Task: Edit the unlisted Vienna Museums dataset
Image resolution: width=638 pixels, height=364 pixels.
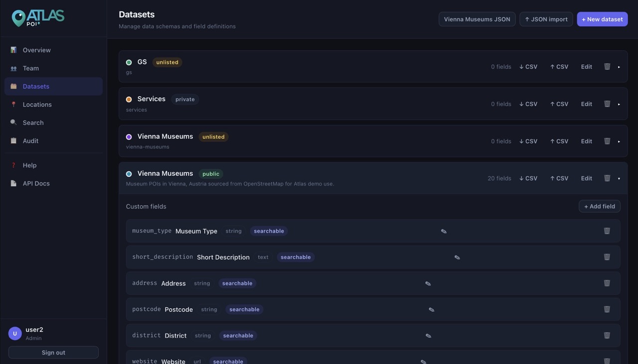Action: point(587,141)
